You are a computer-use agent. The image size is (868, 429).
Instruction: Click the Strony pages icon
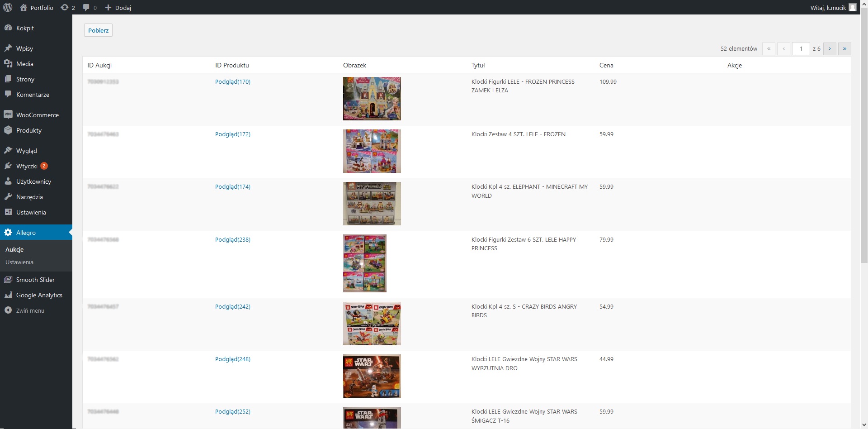(8, 79)
